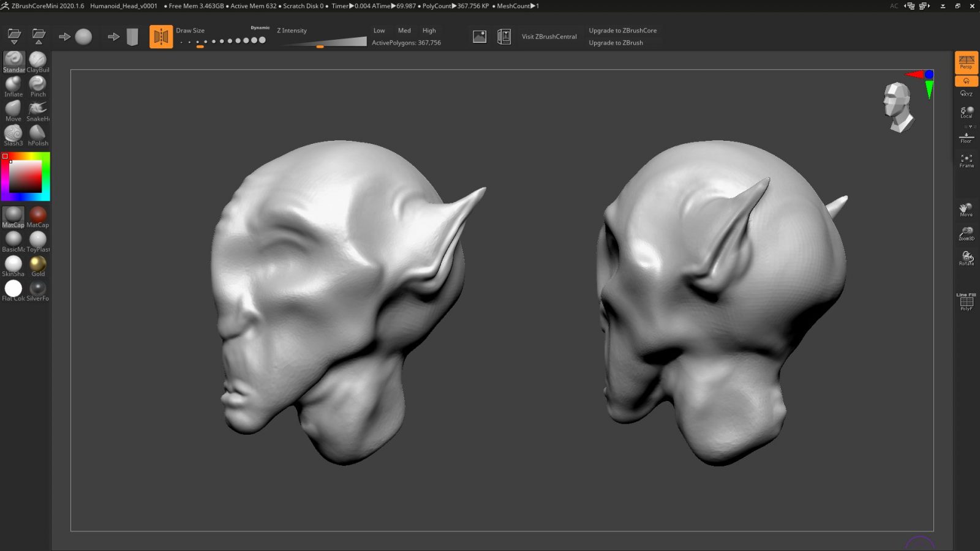Apply the Gold material

point(37,264)
